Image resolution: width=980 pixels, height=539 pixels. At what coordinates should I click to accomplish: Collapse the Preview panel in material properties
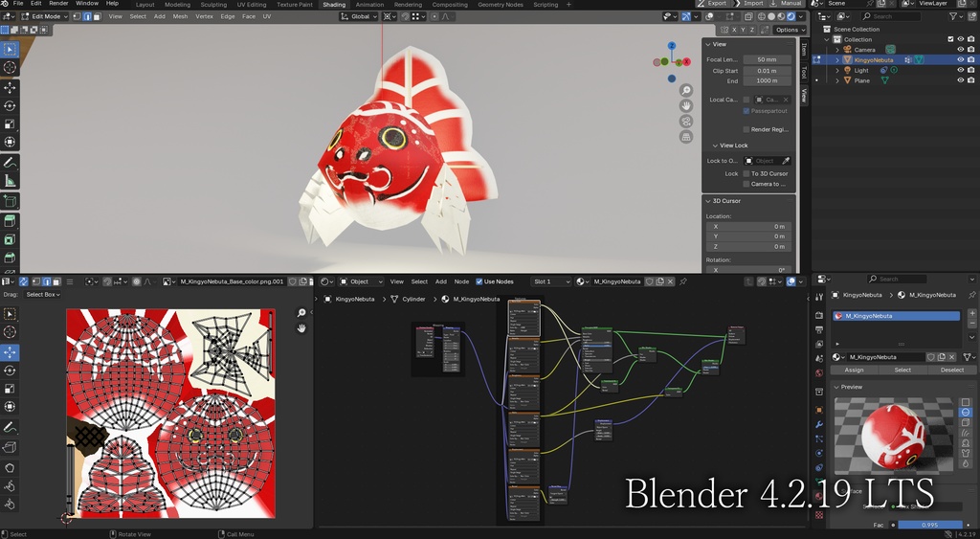(x=836, y=387)
